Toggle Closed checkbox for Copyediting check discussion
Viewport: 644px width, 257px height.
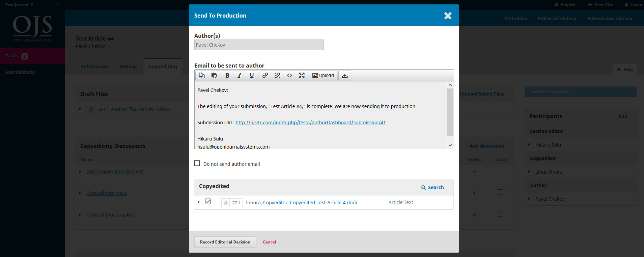pos(501,192)
